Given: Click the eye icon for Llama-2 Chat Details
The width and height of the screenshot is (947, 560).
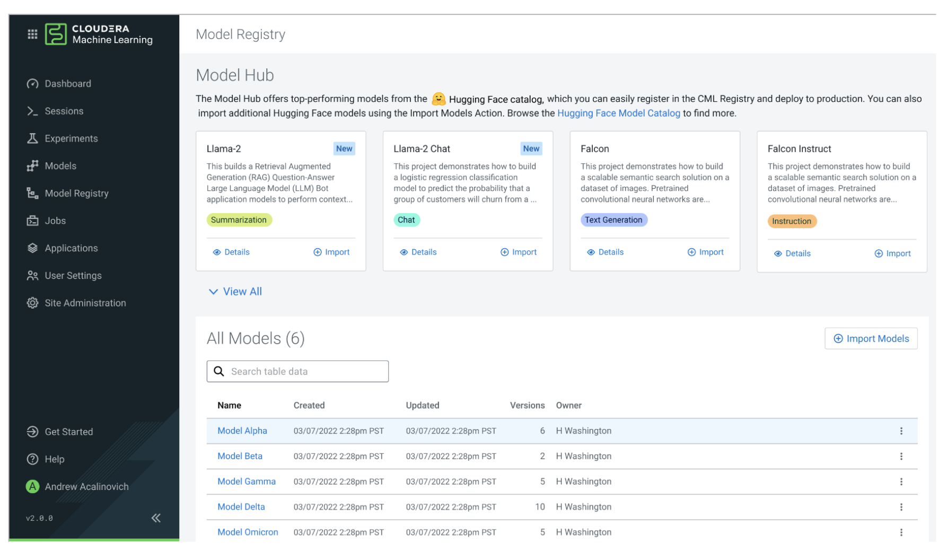Looking at the screenshot, I should coord(404,253).
